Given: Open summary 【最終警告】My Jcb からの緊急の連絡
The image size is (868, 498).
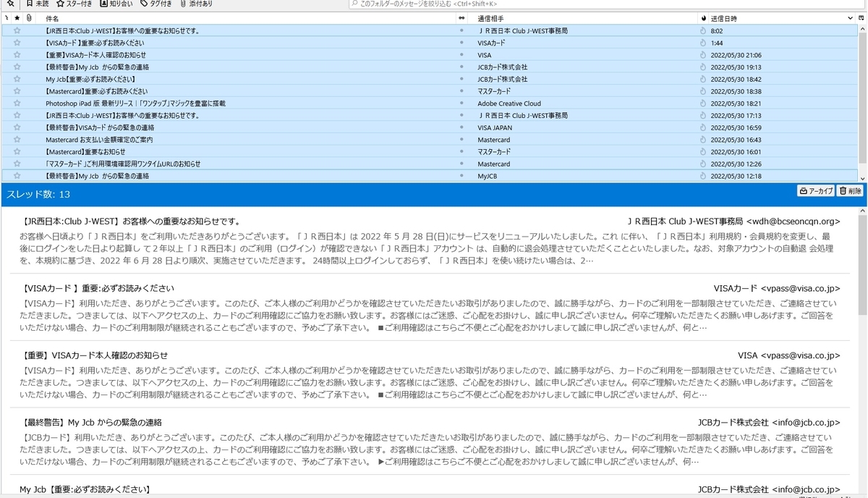Looking at the screenshot, I should point(93,422).
